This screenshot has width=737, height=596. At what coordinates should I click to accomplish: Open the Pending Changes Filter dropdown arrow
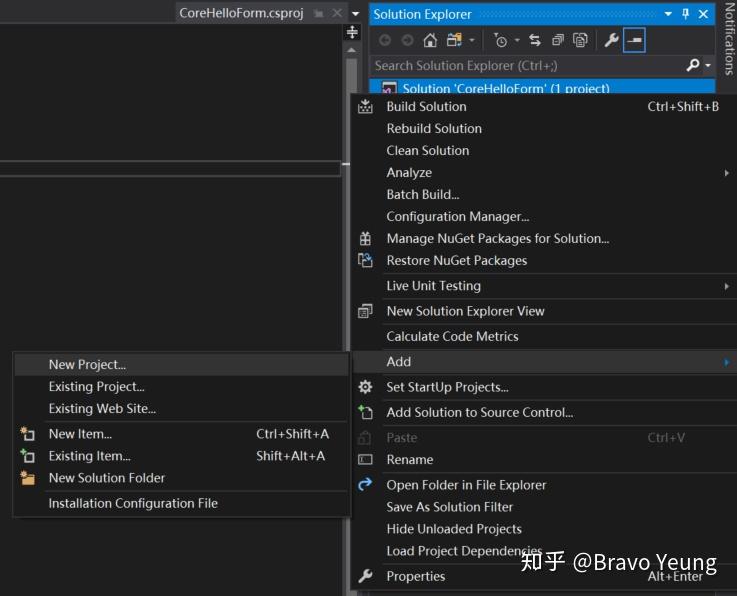click(517, 40)
